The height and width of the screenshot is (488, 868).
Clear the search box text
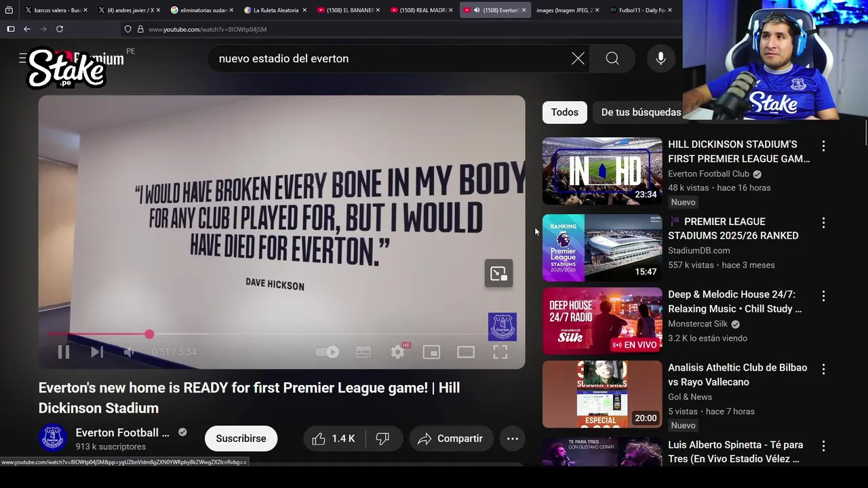578,59
